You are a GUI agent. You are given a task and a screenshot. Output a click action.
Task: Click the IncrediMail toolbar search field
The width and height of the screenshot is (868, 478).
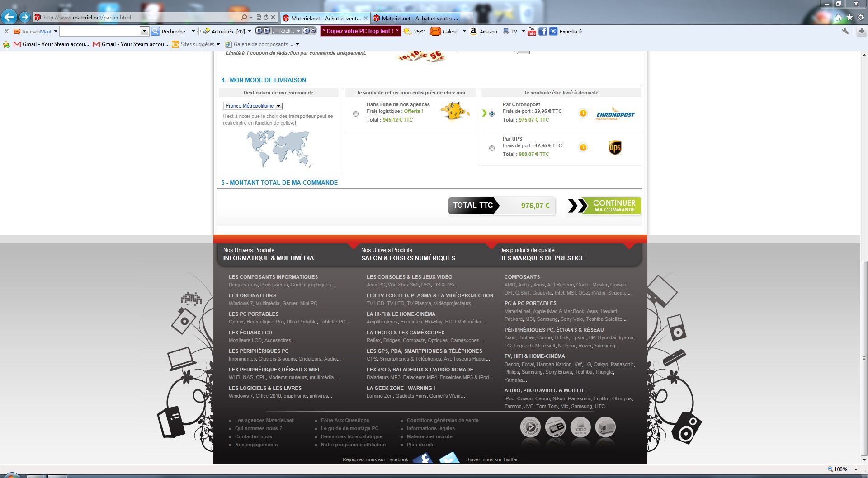click(x=100, y=31)
